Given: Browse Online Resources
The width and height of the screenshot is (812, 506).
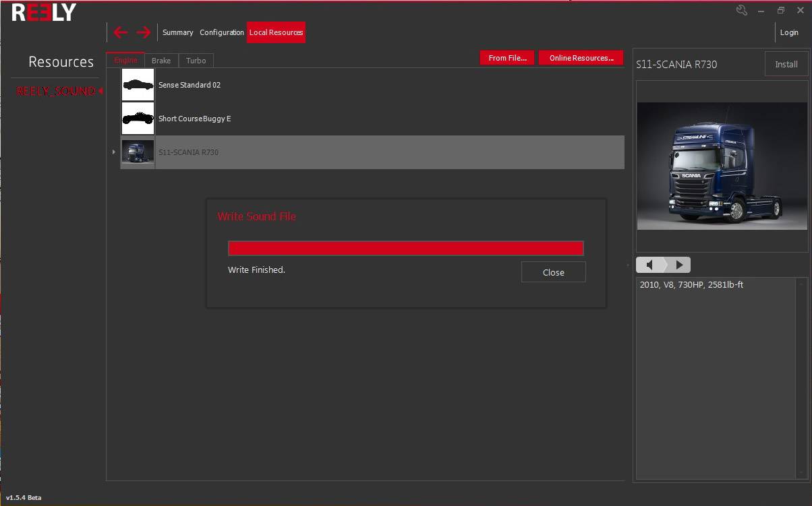Looking at the screenshot, I should [581, 57].
